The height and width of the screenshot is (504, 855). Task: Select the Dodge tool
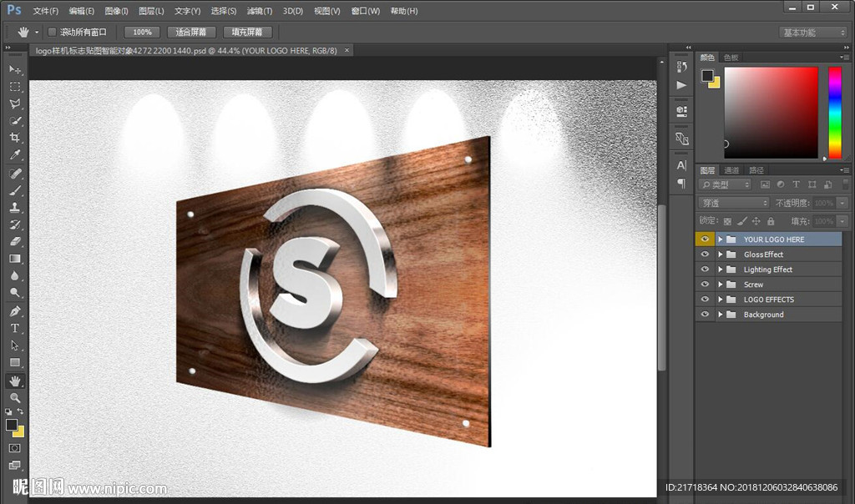[15, 293]
